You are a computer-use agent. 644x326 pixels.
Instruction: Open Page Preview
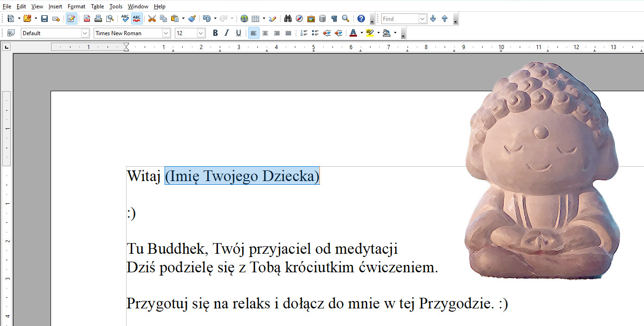click(x=110, y=19)
